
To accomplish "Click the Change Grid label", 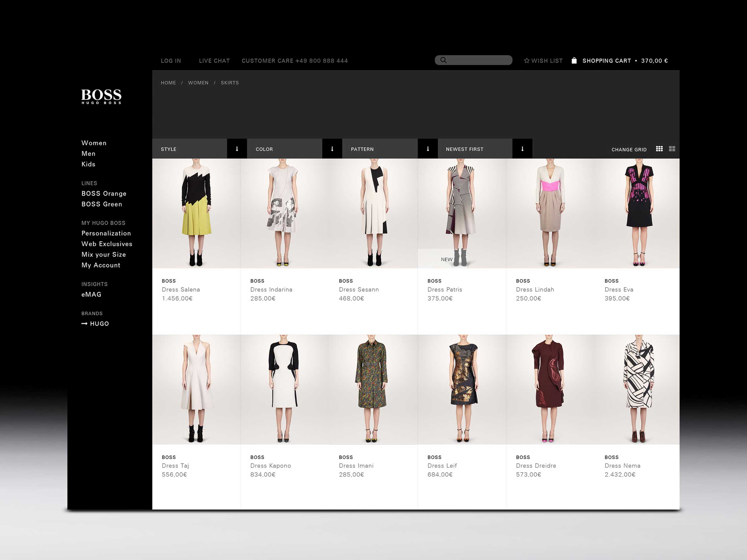I will (x=629, y=150).
